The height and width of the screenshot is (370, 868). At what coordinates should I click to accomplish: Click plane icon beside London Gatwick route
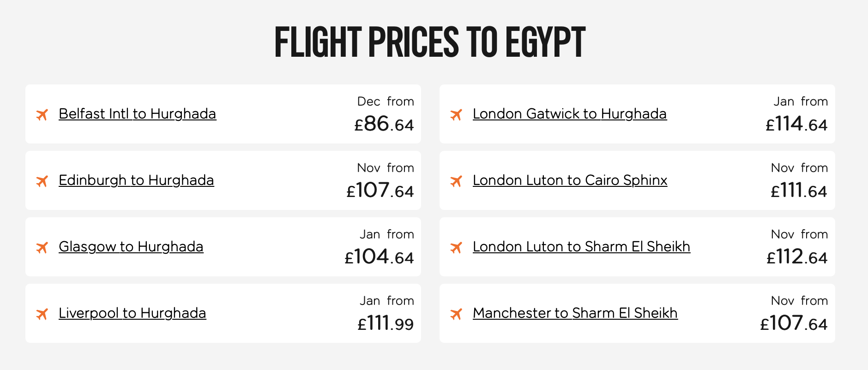coord(456,114)
